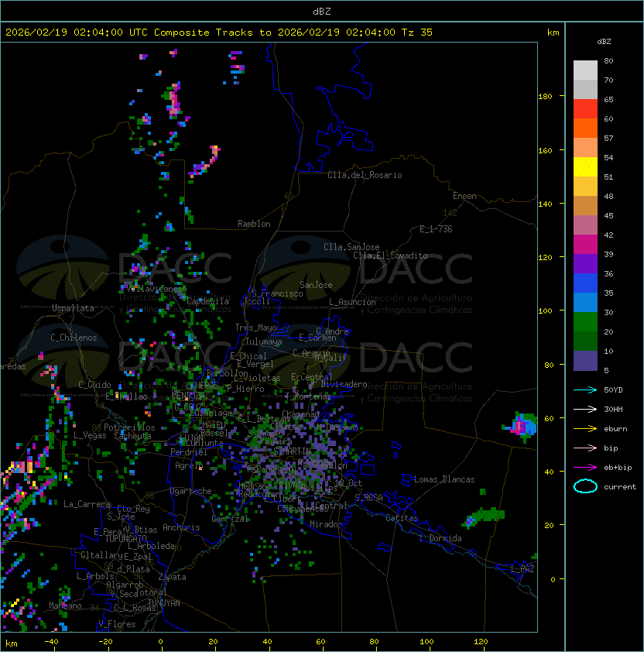Select the light gray 70-80 dBZ swatch
This screenshot has width=644, height=652.
[585, 70]
